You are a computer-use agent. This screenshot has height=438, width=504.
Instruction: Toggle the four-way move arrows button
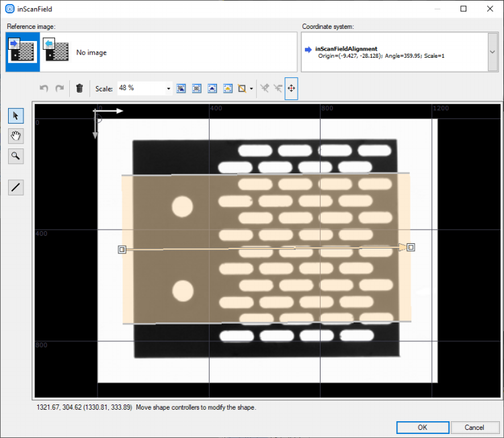291,88
